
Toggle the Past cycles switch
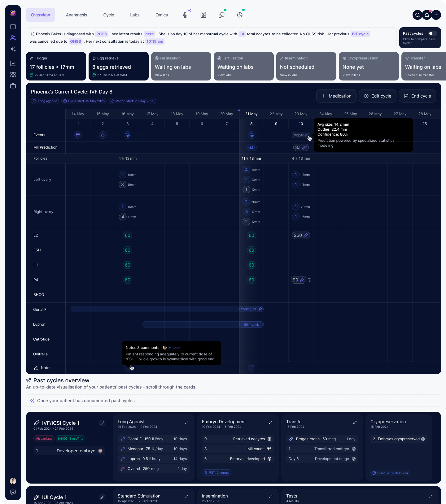(x=432, y=33)
